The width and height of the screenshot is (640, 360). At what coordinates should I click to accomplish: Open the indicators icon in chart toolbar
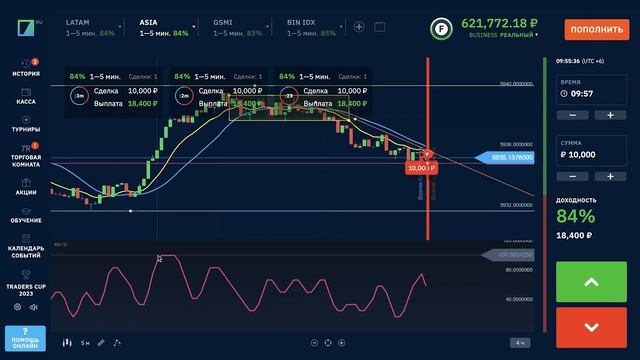tap(117, 343)
